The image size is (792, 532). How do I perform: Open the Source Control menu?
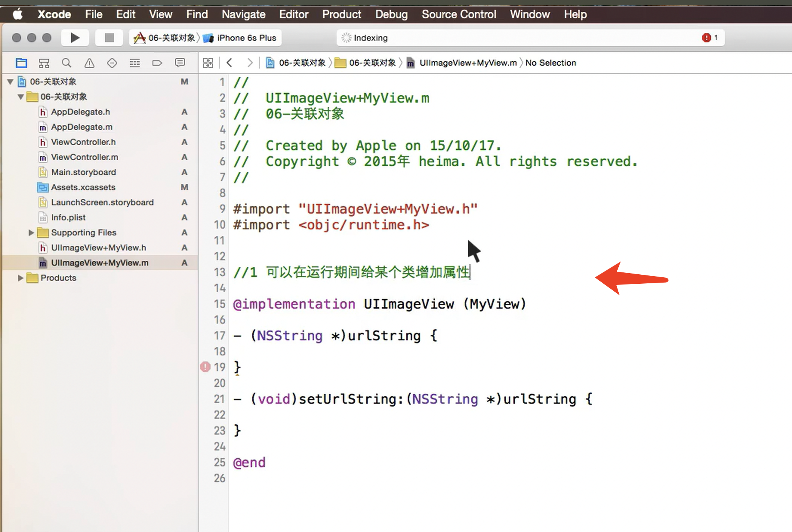tap(459, 14)
